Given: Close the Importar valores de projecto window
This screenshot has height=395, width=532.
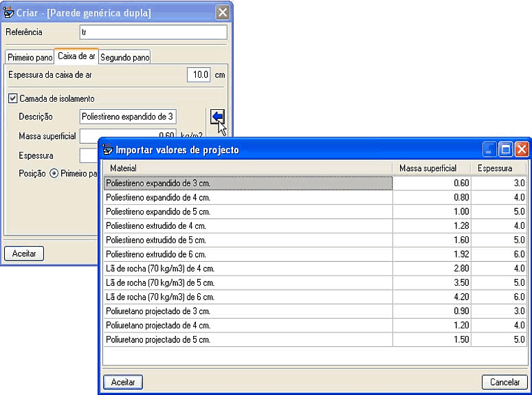Looking at the screenshot, I should (522, 150).
